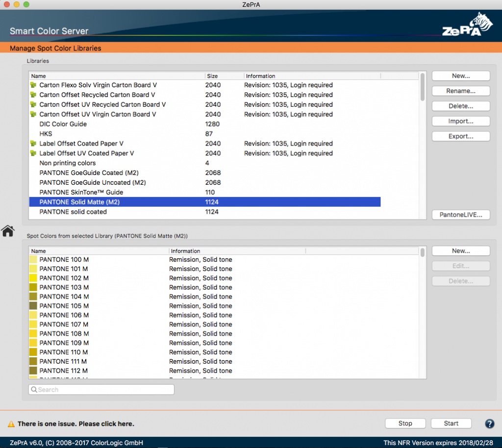Select PANTONE SkinTone Guide library
Viewport: 502px width, 448px height.
point(205,192)
